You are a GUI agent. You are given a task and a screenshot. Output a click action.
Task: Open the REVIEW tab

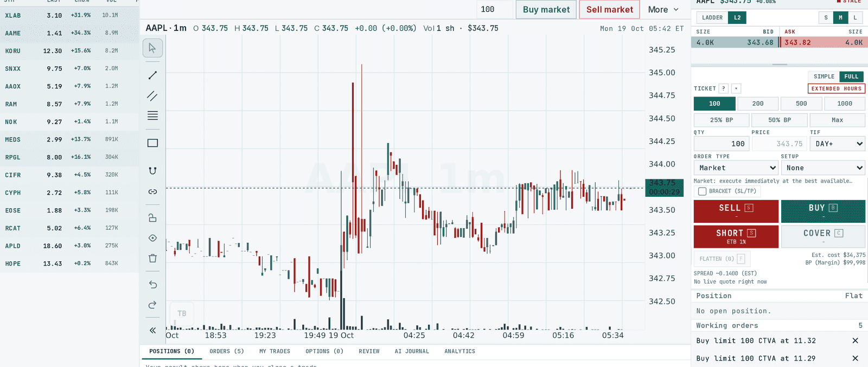click(x=369, y=351)
